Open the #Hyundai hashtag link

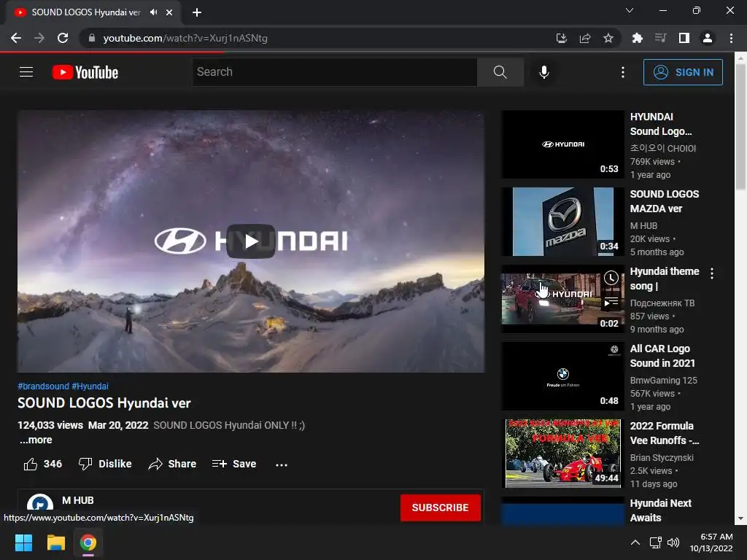tap(90, 386)
